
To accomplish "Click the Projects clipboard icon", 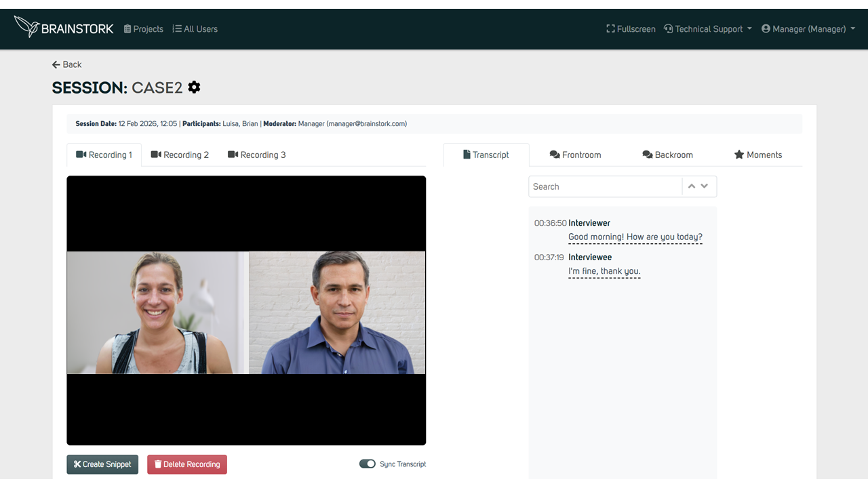I will (x=127, y=29).
